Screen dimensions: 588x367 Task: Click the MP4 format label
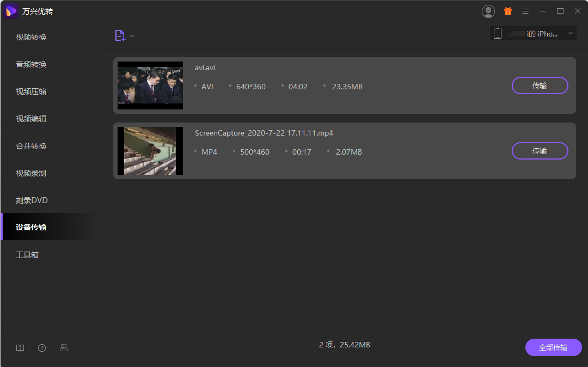(209, 152)
